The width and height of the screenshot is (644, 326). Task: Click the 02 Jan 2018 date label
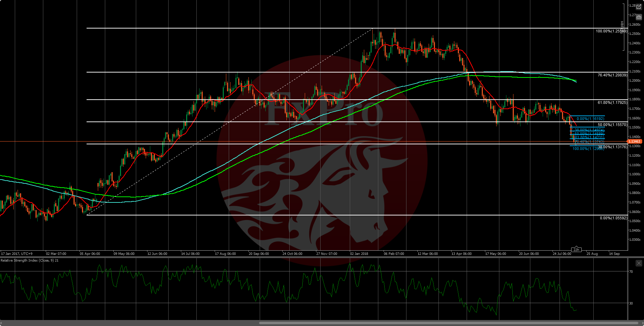pyautogui.click(x=359, y=254)
